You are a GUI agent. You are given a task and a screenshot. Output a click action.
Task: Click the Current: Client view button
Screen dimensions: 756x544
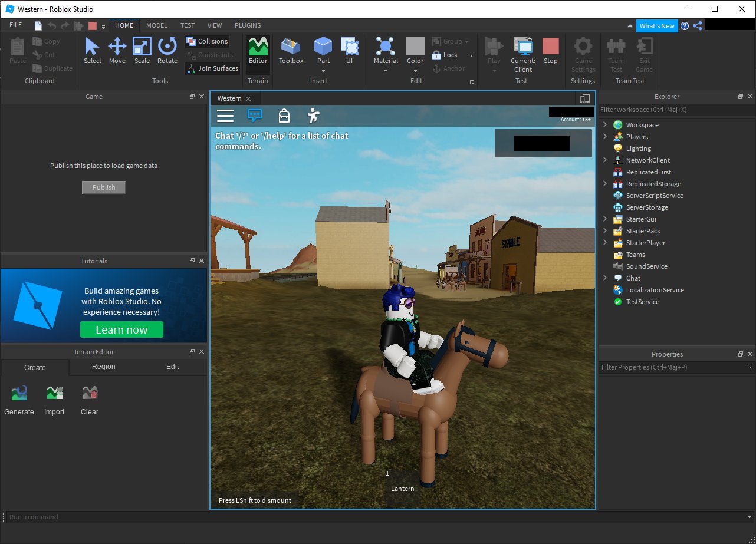click(x=523, y=54)
